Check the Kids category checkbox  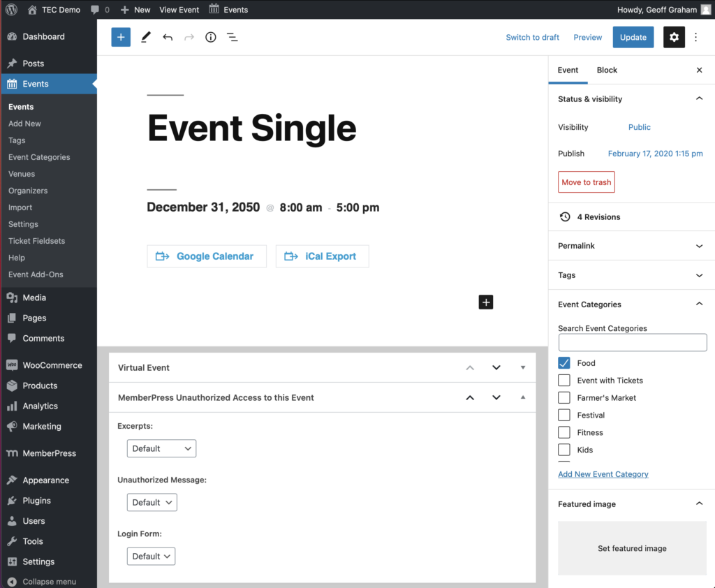tap(564, 450)
